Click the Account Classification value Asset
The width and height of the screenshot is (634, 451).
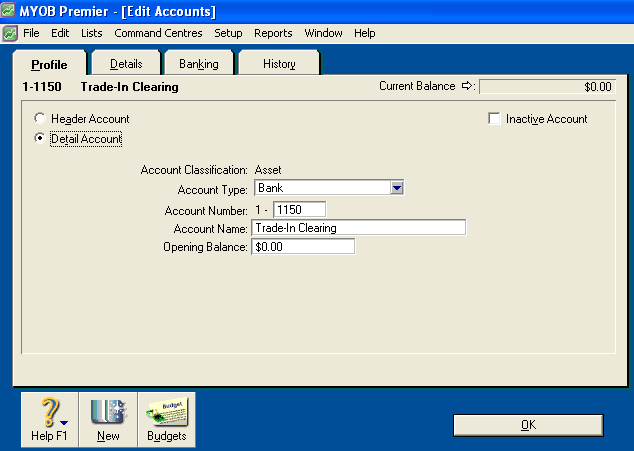tap(268, 170)
